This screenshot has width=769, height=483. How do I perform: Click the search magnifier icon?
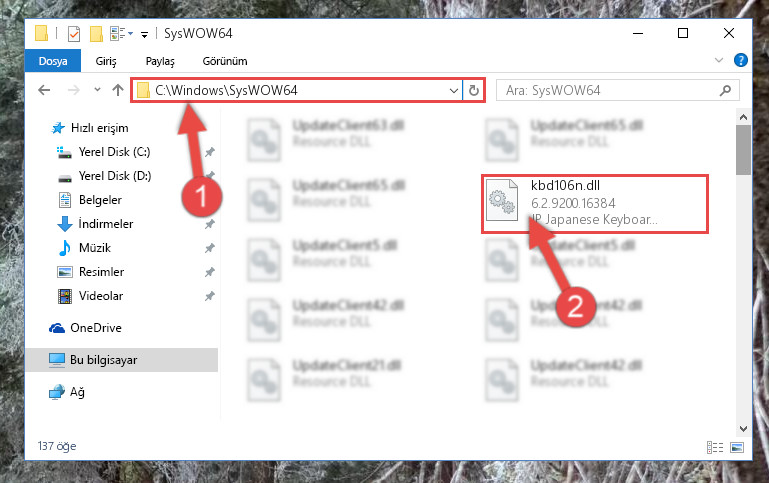click(x=725, y=90)
